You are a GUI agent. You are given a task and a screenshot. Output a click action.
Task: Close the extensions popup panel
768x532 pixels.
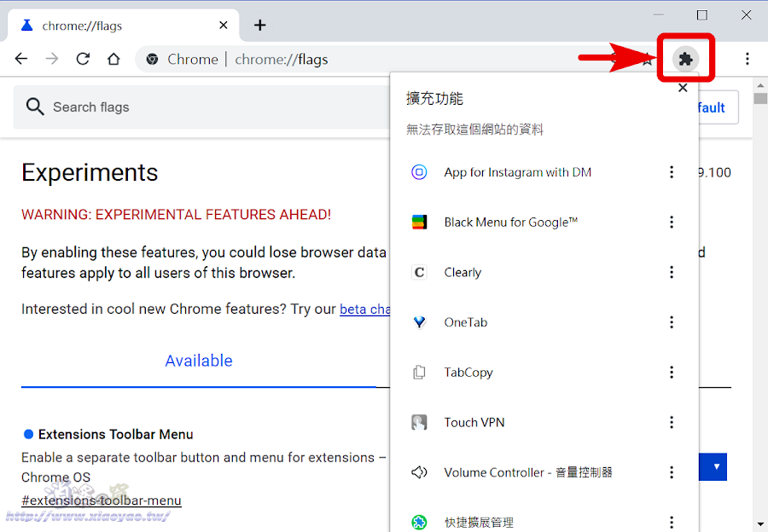[683, 88]
